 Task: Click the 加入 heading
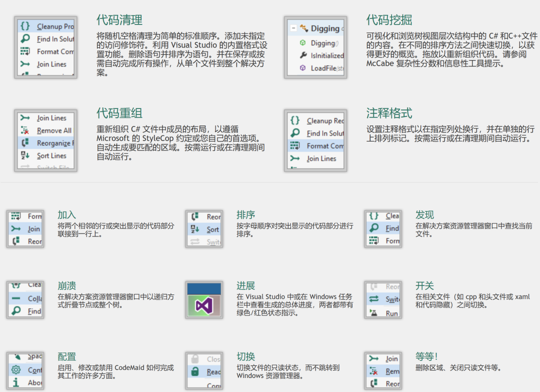click(66, 214)
